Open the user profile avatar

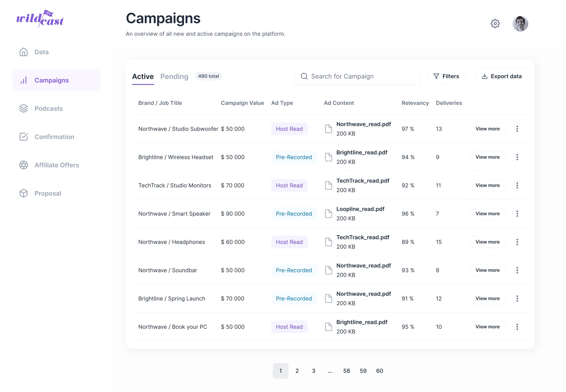(x=520, y=24)
